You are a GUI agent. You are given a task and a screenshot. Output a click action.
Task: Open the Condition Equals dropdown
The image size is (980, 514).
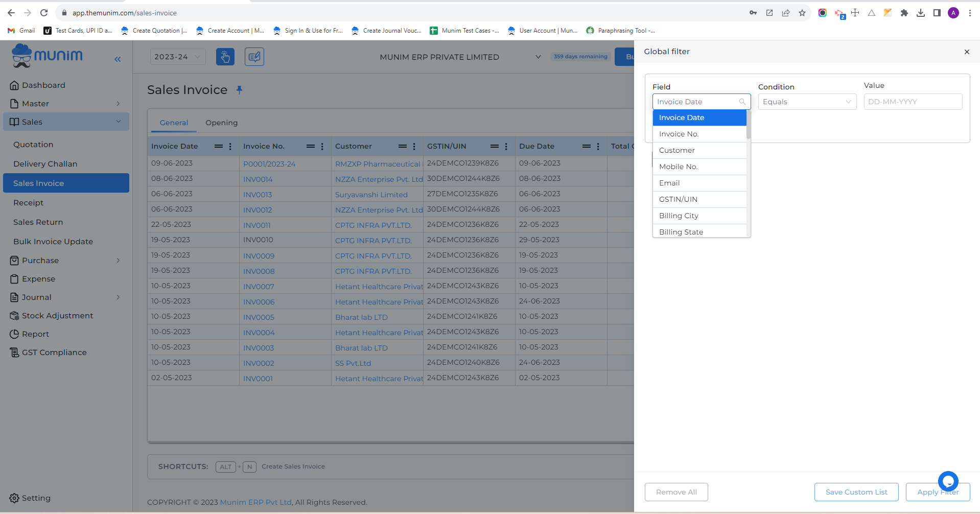(807, 102)
